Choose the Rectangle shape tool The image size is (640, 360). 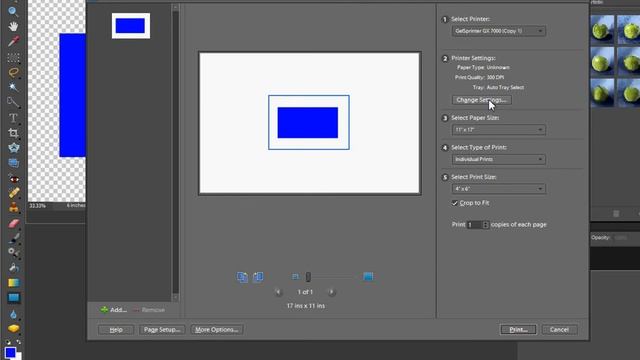pyautogui.click(x=13, y=298)
